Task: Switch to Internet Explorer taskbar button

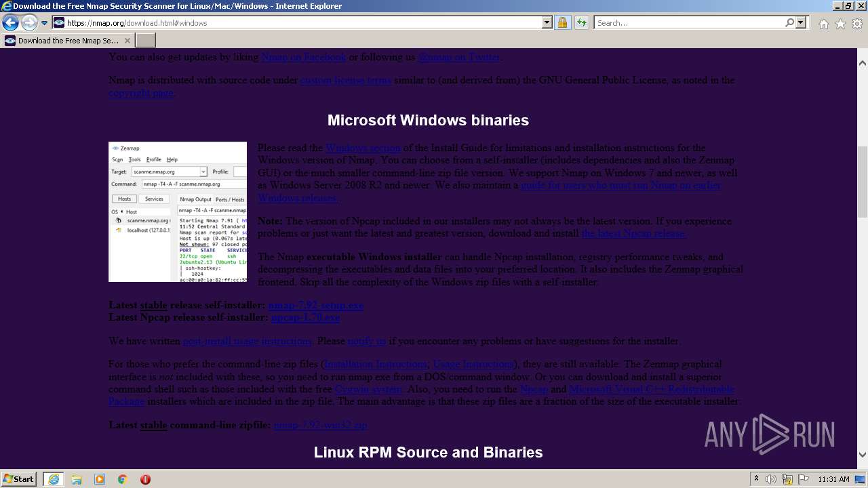Action: tap(53, 479)
